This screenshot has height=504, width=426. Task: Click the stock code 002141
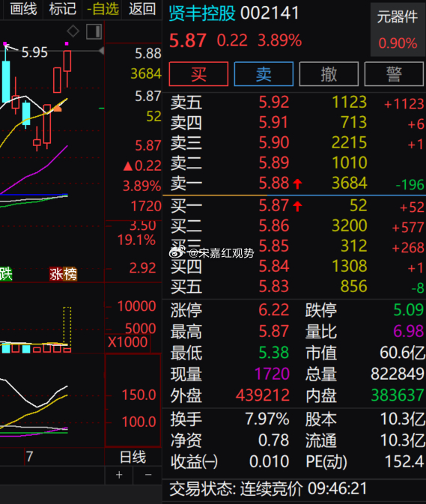point(270,13)
